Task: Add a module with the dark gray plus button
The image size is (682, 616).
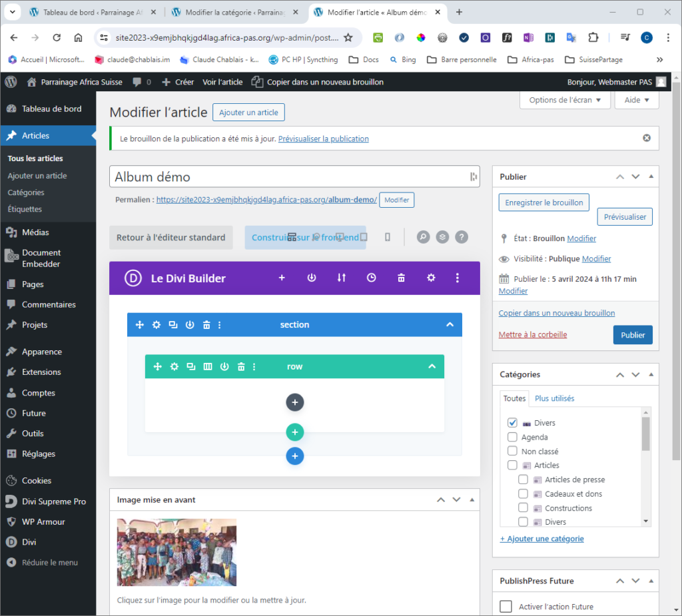Action: (x=295, y=402)
